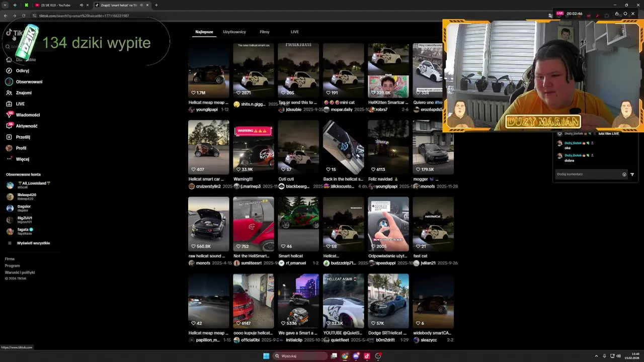Open Chrome from the taskbar
Screen dimensions: 644x362
[345, 356]
